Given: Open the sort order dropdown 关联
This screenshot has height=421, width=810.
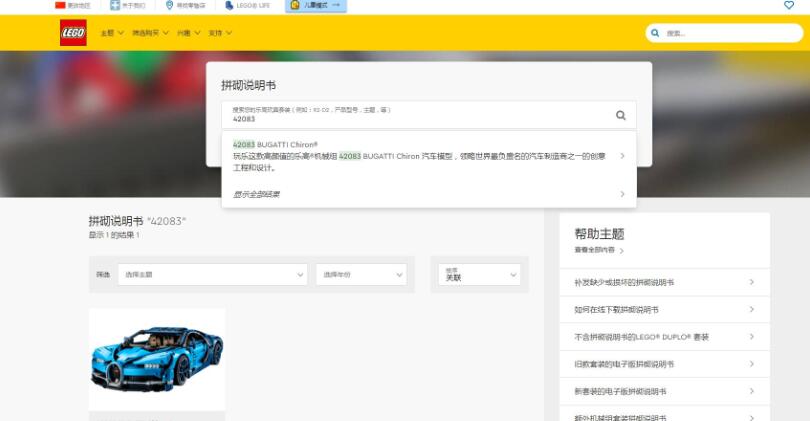Looking at the screenshot, I should click(x=479, y=274).
